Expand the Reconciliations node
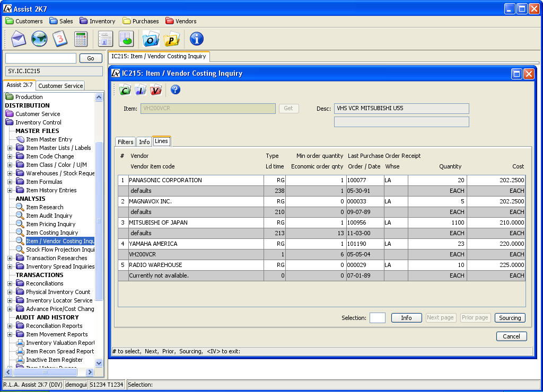This screenshot has height=392, width=543. (x=10, y=284)
